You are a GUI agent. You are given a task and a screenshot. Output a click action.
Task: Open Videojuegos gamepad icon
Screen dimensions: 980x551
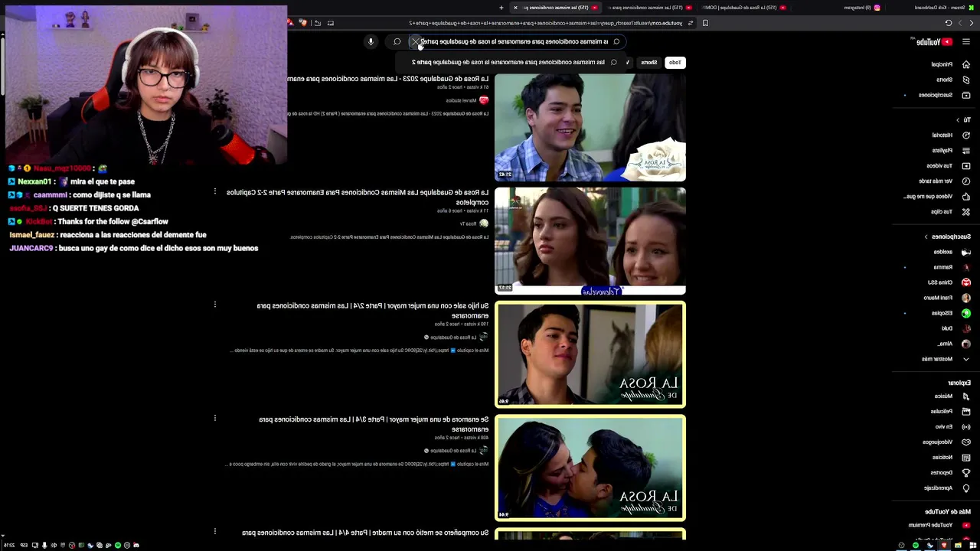click(x=966, y=442)
